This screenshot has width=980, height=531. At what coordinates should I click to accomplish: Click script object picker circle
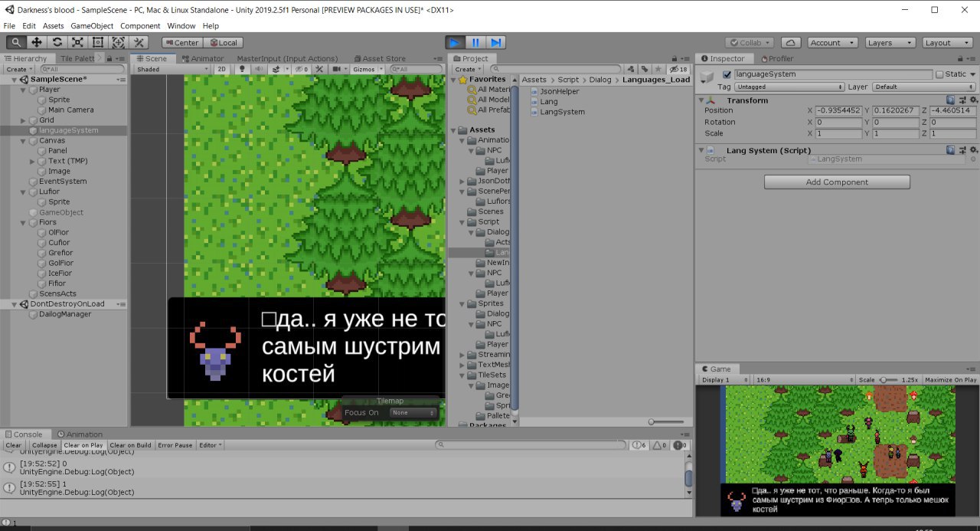point(972,159)
